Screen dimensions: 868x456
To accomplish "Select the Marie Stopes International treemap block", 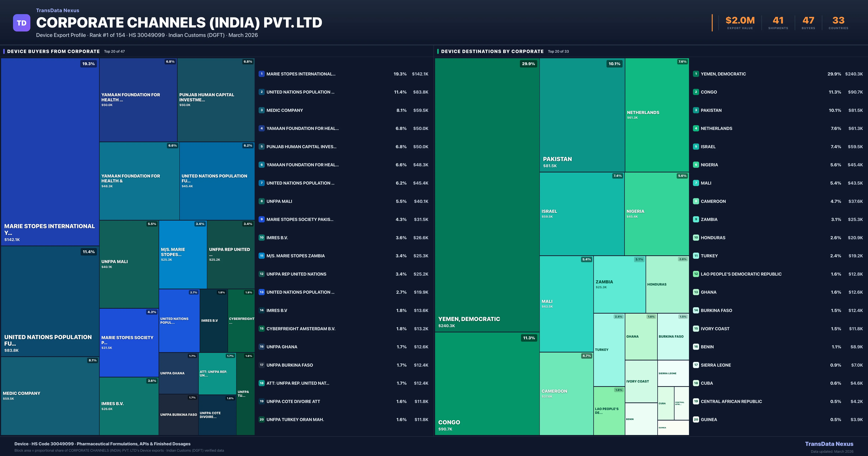I will [50, 152].
